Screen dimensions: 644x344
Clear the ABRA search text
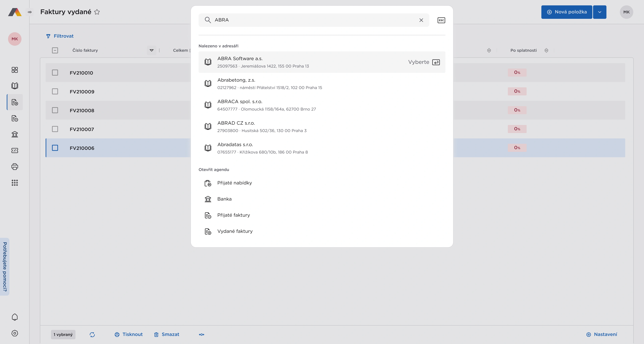click(421, 20)
